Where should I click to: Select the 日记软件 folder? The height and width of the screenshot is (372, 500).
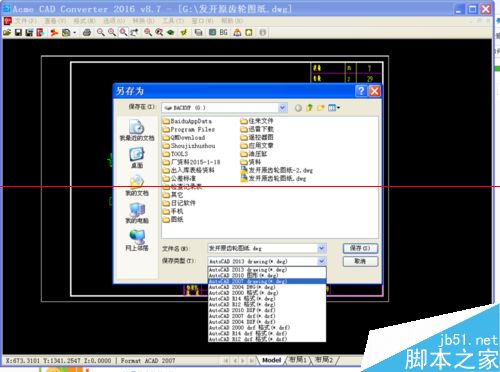pyautogui.click(x=179, y=203)
